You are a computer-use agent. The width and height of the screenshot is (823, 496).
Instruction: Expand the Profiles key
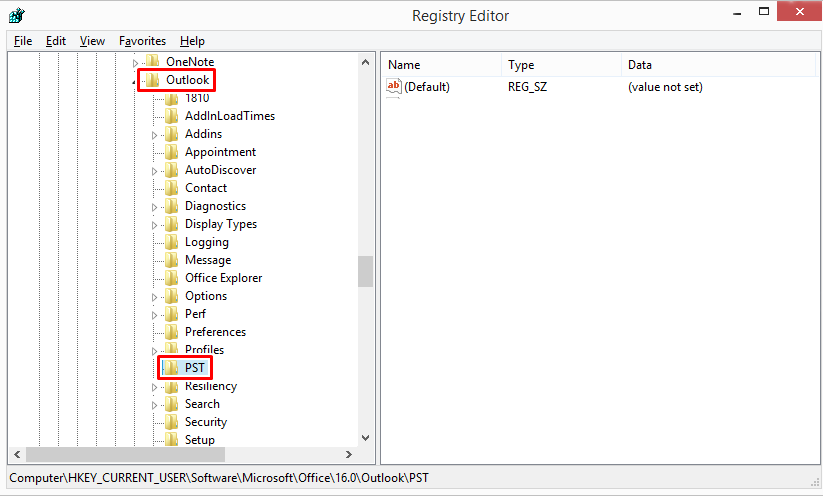coord(154,351)
